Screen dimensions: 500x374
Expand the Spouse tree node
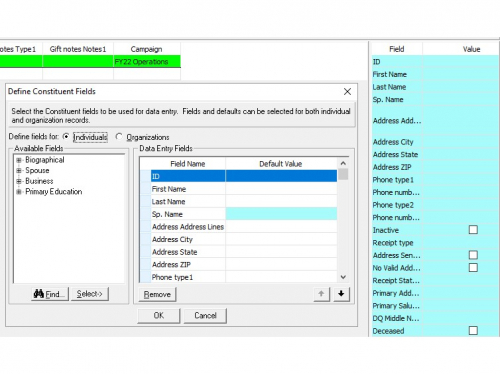tap(19, 171)
